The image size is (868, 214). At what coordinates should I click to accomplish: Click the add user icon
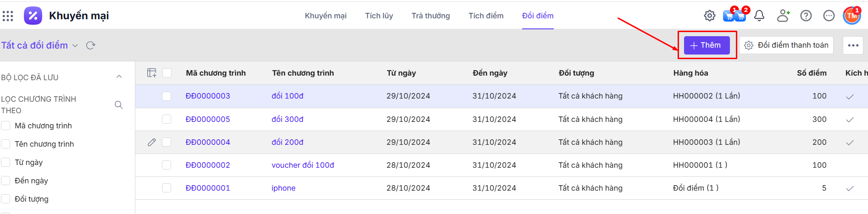783,16
